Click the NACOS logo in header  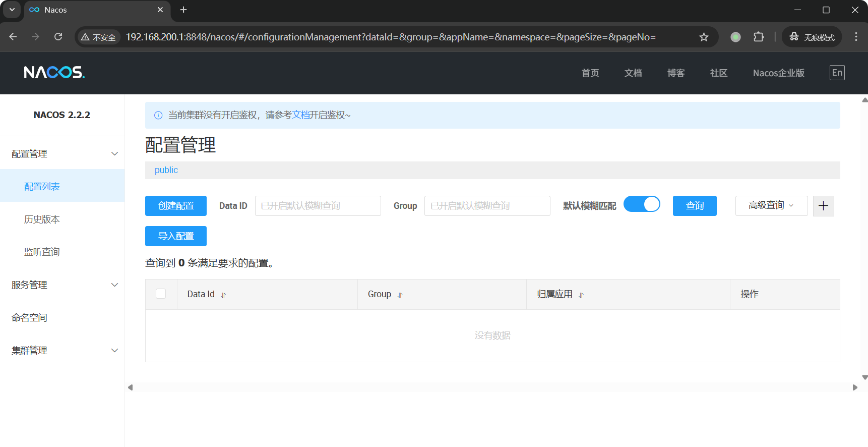(54, 73)
